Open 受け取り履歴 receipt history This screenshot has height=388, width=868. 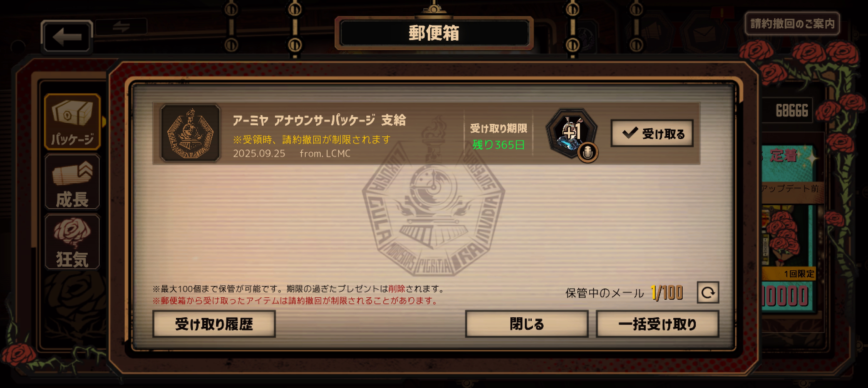click(x=214, y=324)
